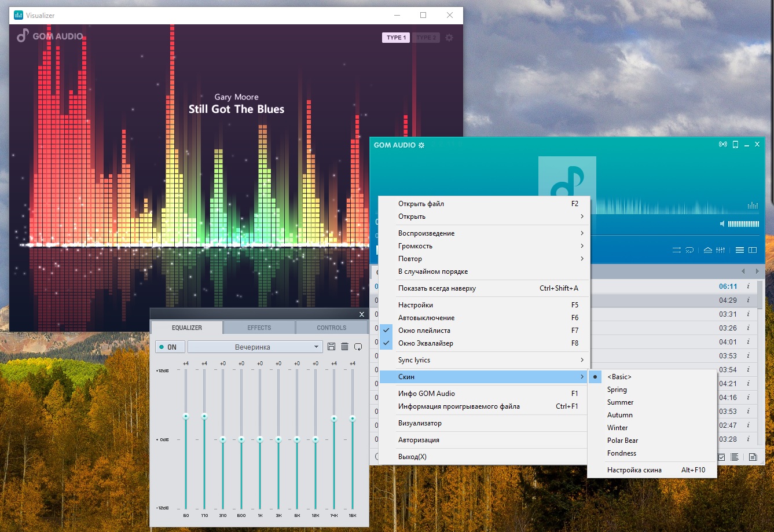The width and height of the screenshot is (774, 532).
Task: Open the equalizer sliders icon in player
Action: [x=720, y=250]
